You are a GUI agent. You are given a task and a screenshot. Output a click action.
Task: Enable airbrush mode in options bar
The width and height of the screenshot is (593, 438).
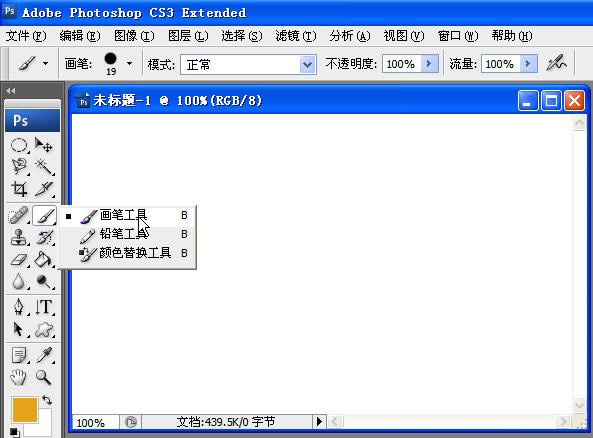point(557,64)
